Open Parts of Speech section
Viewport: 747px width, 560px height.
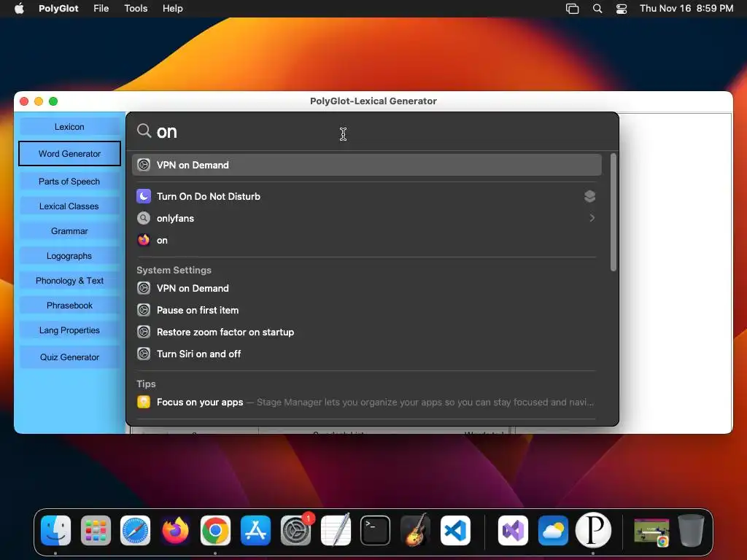(69, 182)
